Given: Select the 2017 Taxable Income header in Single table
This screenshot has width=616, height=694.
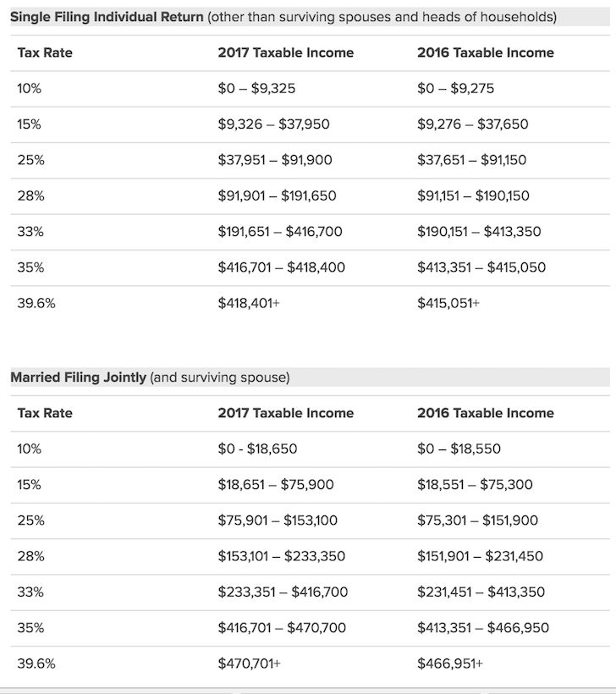Looking at the screenshot, I should pyautogui.click(x=285, y=52).
